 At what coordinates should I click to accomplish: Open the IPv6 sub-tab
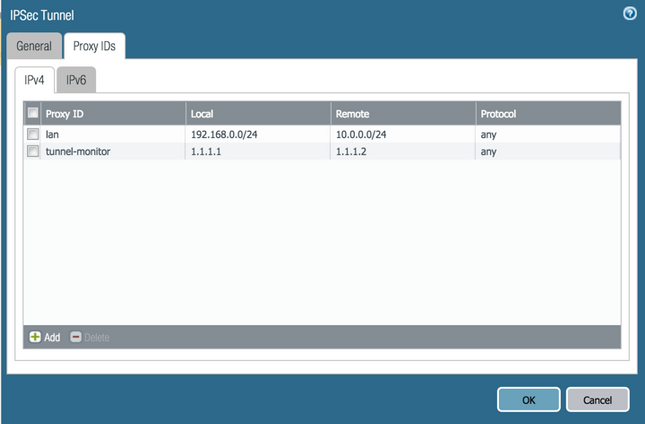click(76, 80)
